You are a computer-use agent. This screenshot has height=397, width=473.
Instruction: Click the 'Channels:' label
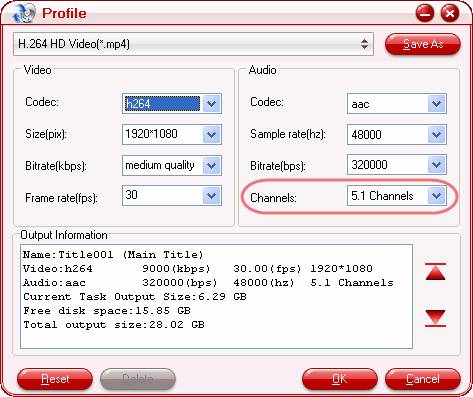273,198
